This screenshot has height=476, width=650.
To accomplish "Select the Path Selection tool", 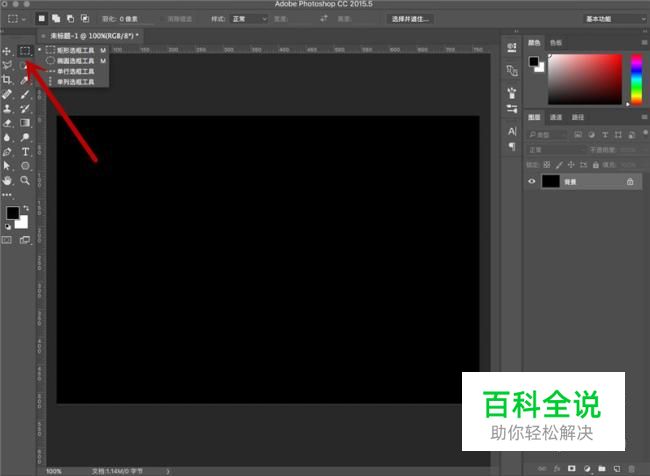I will point(7,166).
